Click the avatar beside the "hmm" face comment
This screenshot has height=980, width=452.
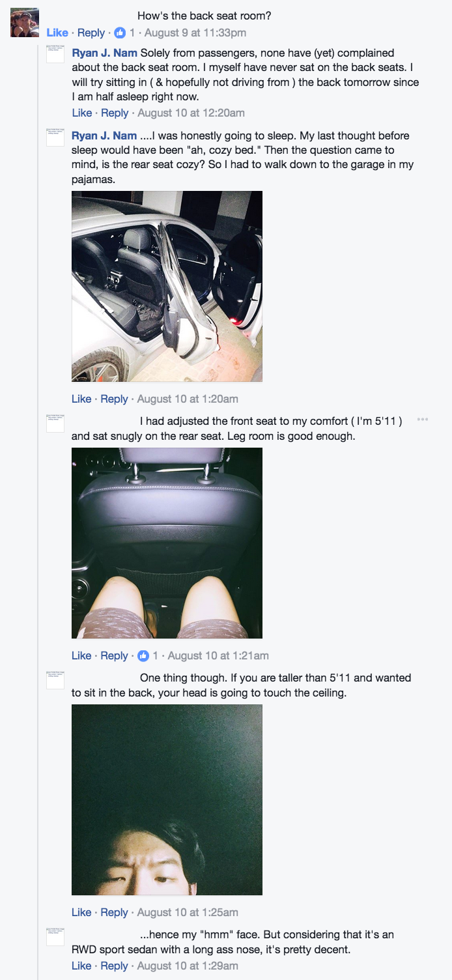point(55,937)
